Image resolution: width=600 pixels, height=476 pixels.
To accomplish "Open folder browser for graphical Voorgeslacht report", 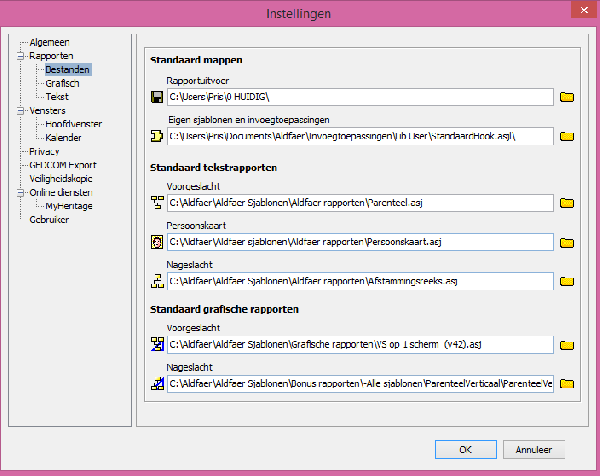I will (x=567, y=345).
